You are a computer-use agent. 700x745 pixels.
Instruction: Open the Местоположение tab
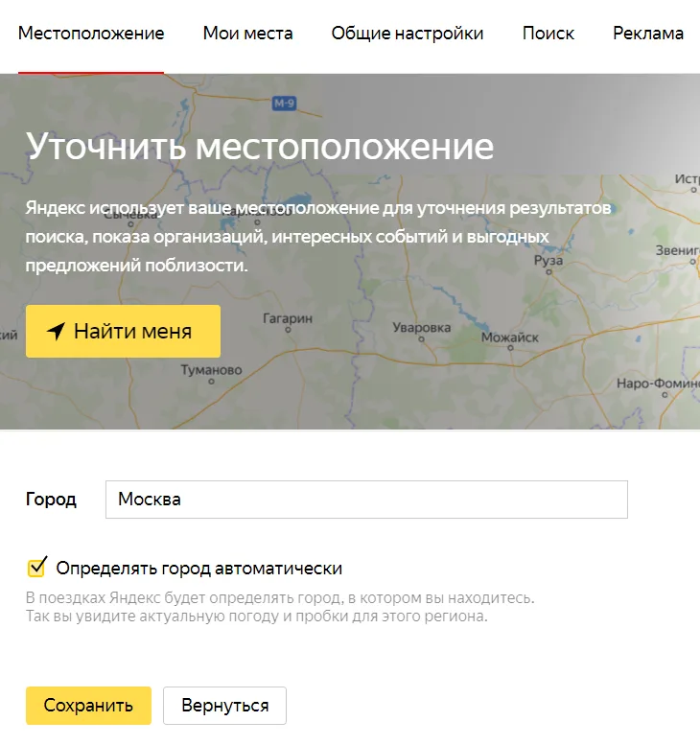[91, 34]
